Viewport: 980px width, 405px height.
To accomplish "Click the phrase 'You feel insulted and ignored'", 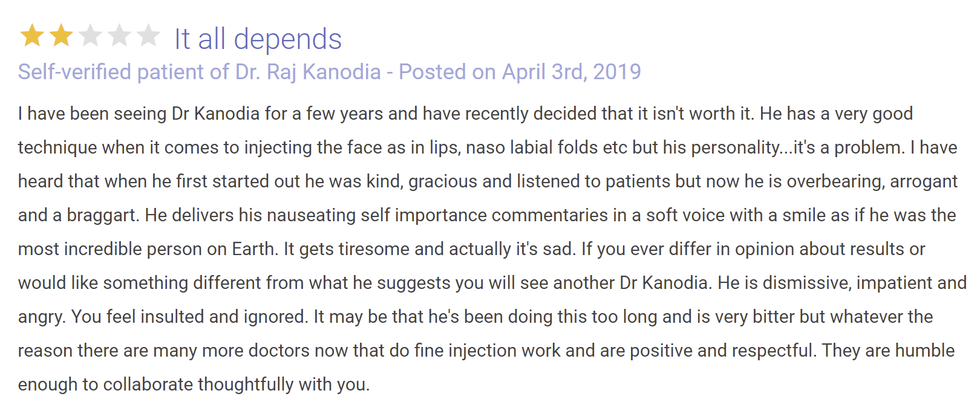I will [189, 317].
